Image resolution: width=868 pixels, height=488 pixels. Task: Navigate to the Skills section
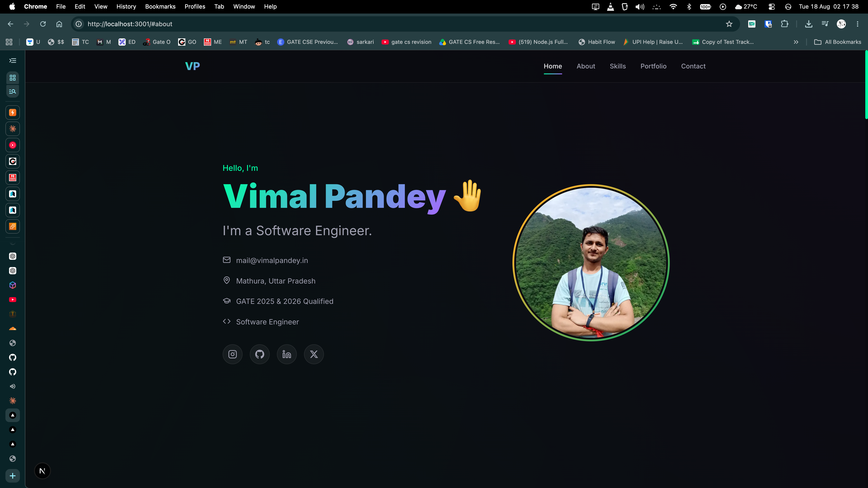pyautogui.click(x=618, y=66)
